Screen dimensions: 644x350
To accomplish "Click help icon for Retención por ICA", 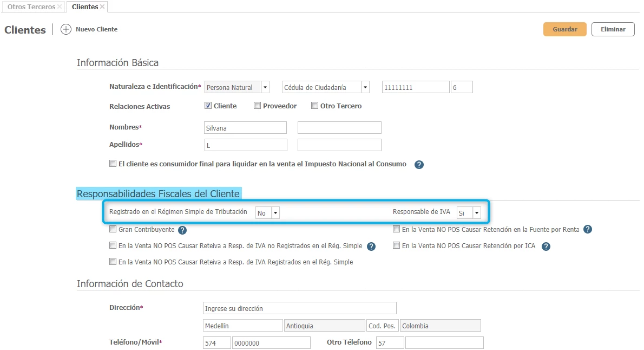I will (546, 247).
